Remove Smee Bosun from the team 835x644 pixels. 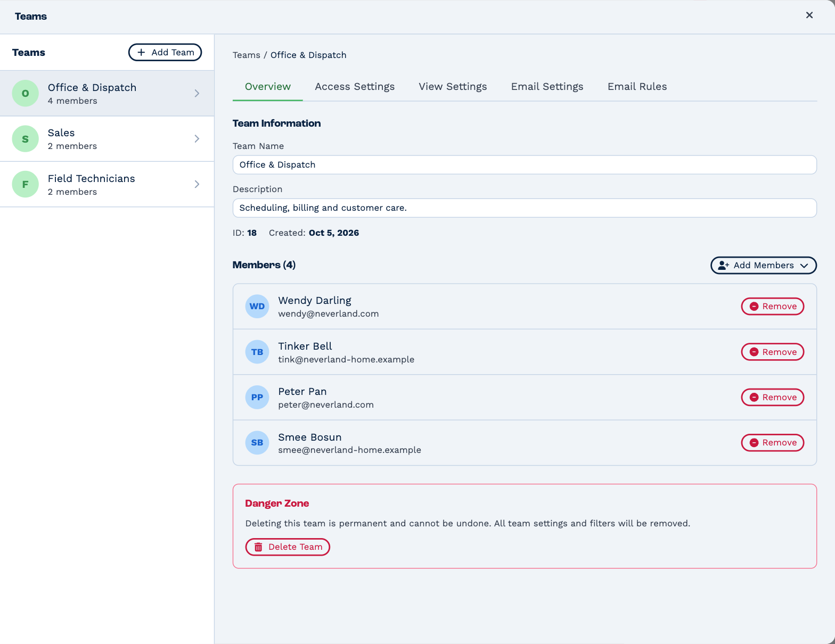coord(773,442)
